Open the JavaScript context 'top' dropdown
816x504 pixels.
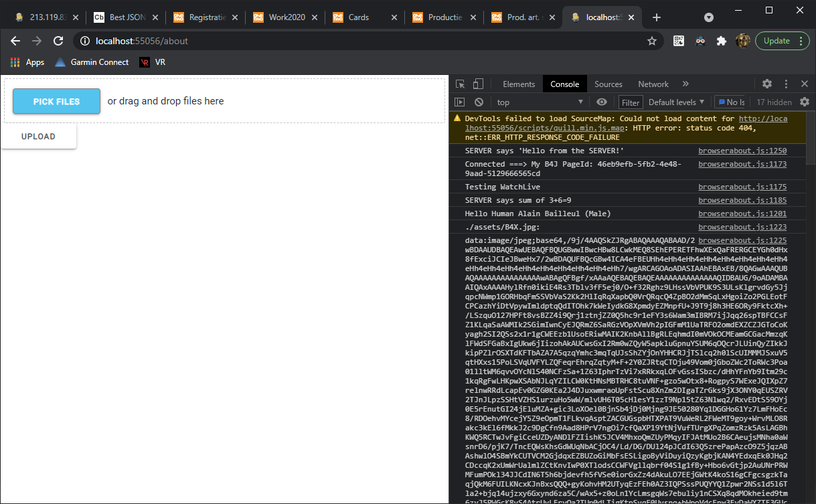[539, 102]
